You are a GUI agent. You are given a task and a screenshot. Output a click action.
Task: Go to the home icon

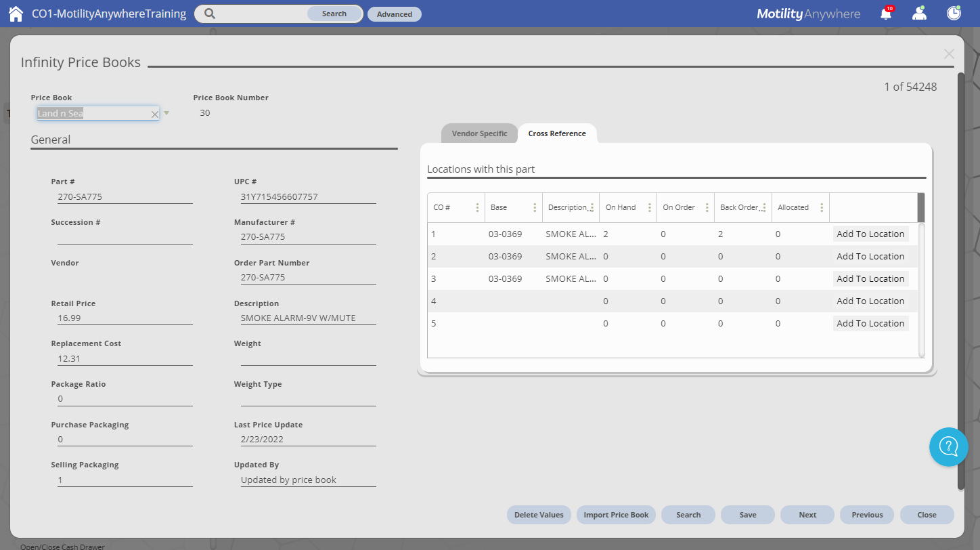pyautogui.click(x=16, y=14)
